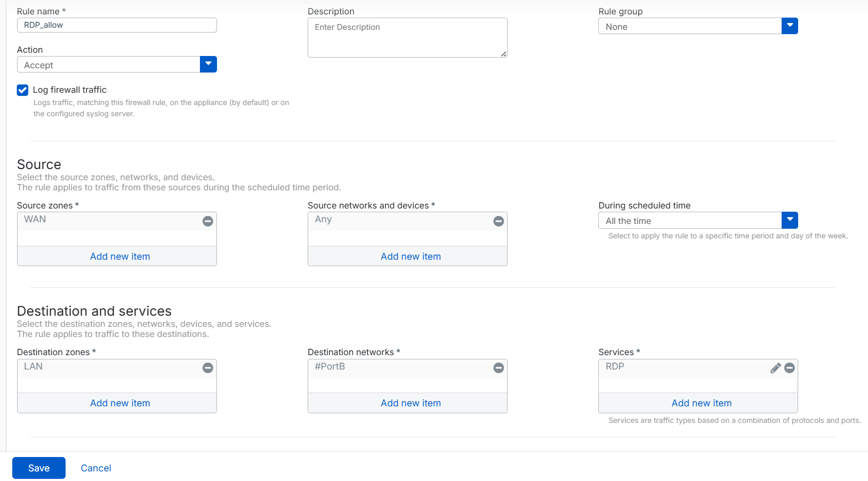Remove the Any source network entry

pyautogui.click(x=498, y=221)
